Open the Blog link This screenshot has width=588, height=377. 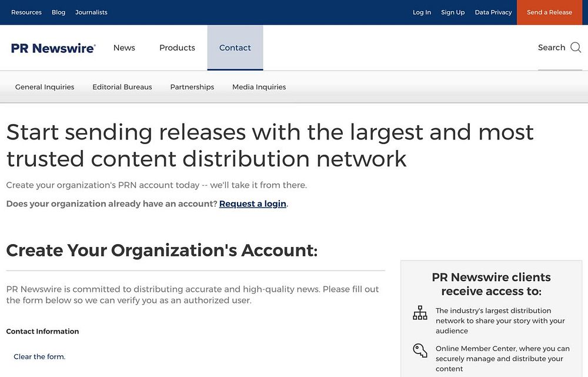(x=58, y=12)
